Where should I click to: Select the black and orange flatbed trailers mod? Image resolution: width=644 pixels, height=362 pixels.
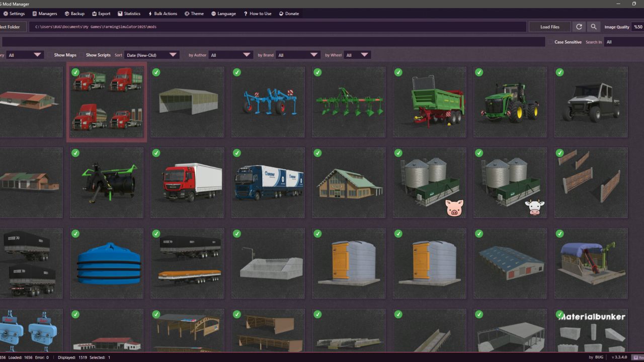[187, 263]
